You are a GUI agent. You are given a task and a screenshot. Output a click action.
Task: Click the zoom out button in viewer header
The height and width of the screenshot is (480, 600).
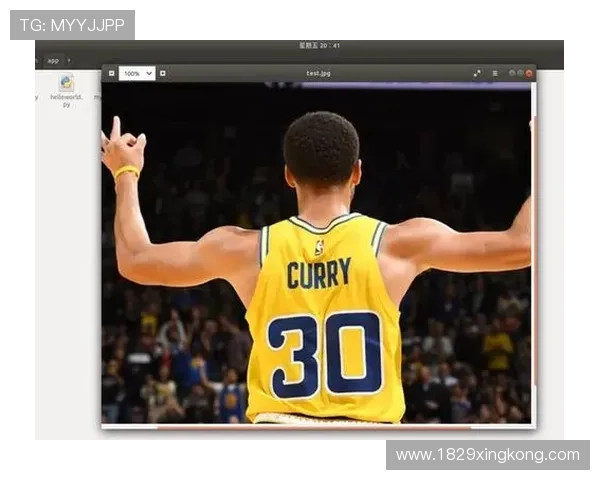pos(111,73)
